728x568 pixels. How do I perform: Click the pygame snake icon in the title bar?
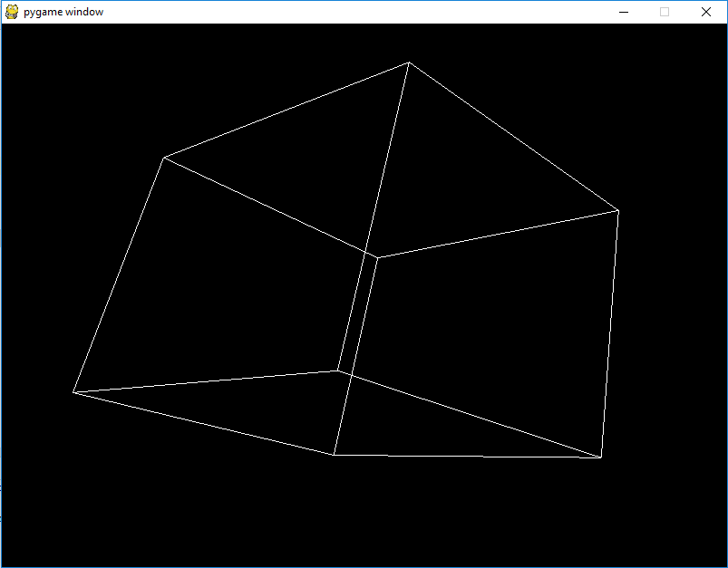click(x=11, y=11)
